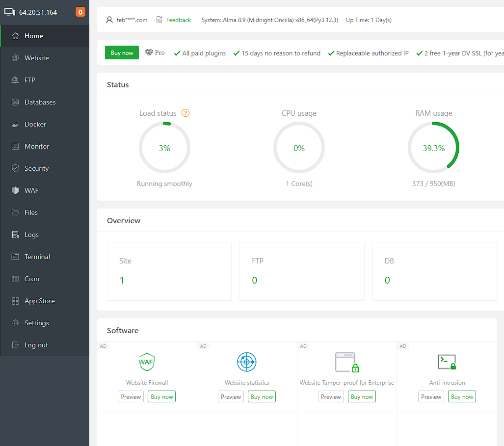
Task: Click the Load status 3% gauge
Action: click(164, 148)
